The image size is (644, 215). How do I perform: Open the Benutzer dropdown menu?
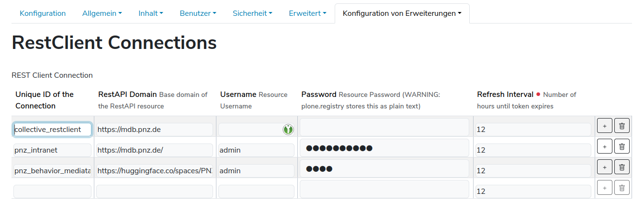pyautogui.click(x=198, y=13)
